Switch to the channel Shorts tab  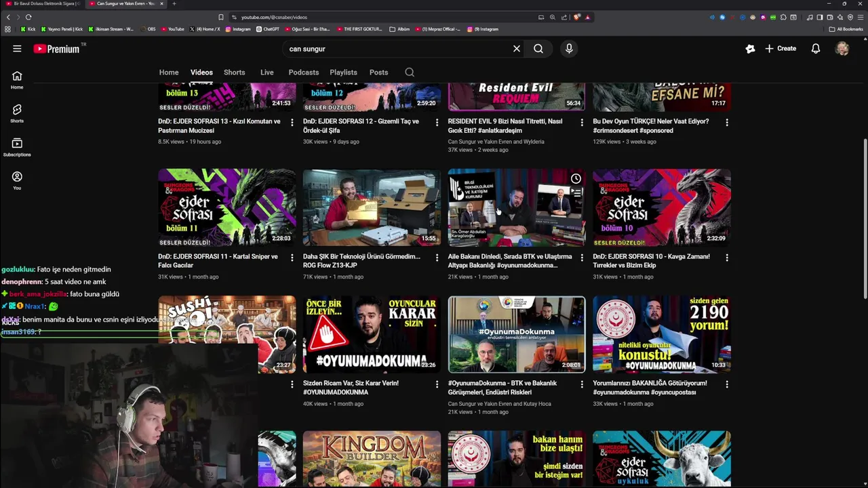pyautogui.click(x=234, y=73)
